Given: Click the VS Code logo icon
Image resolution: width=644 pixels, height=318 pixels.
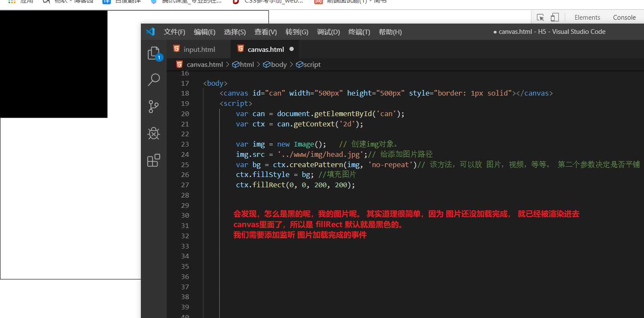Looking at the screenshot, I should tap(150, 32).
